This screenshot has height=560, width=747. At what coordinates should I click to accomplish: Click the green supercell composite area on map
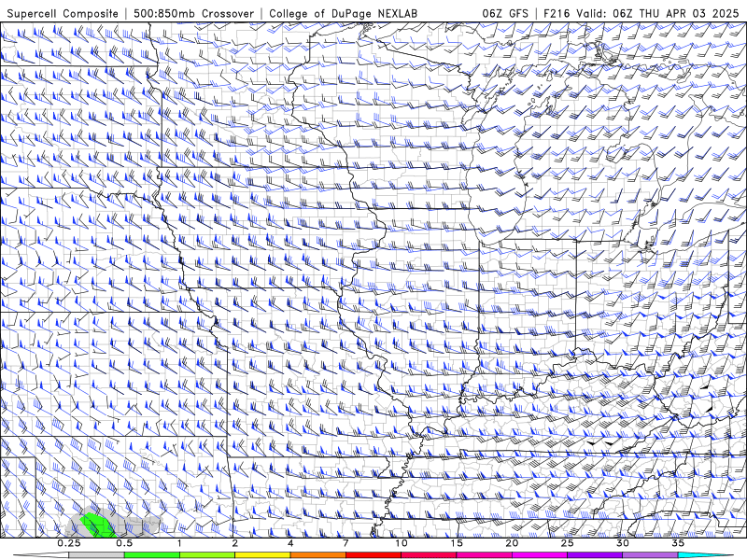click(x=98, y=525)
